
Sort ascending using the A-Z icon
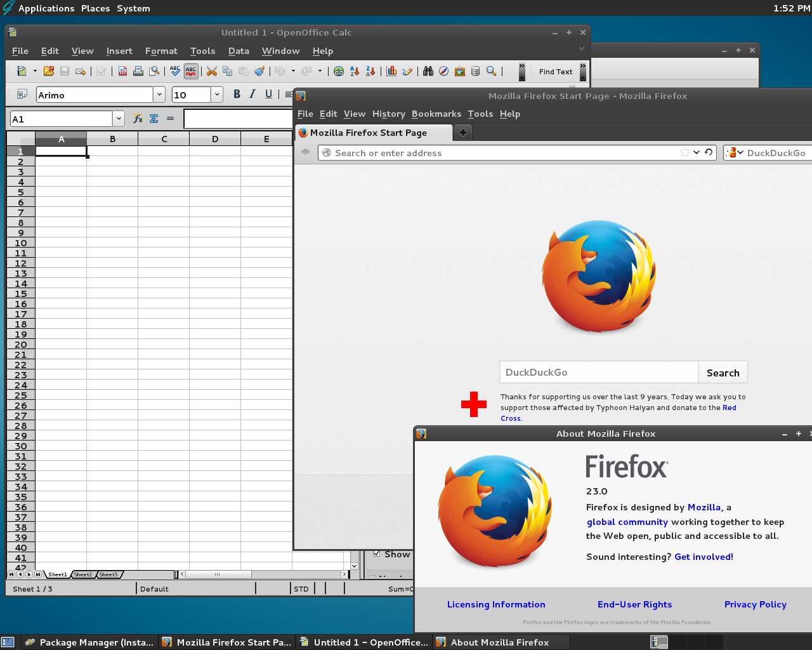tap(355, 71)
